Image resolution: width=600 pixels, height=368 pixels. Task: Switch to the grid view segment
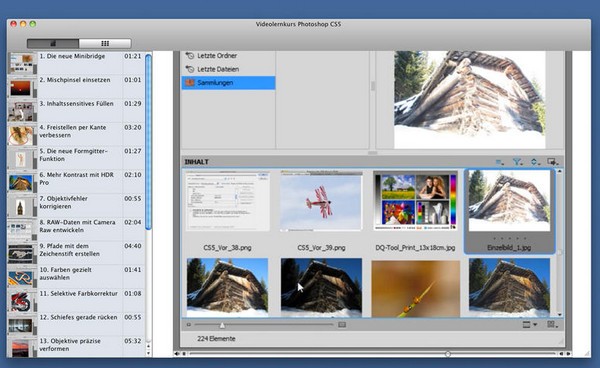(x=105, y=43)
